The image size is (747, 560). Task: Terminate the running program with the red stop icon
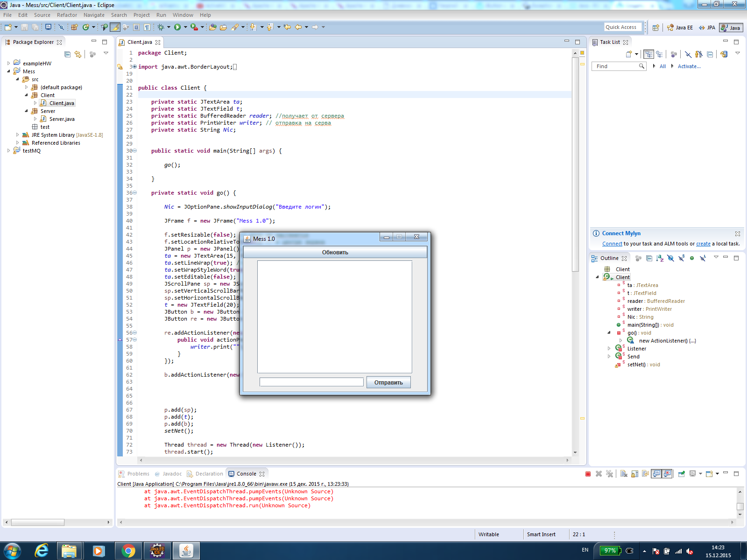pyautogui.click(x=588, y=474)
